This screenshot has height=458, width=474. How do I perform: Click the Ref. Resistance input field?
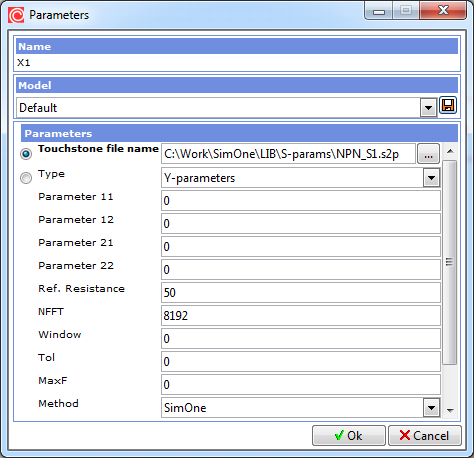301,292
